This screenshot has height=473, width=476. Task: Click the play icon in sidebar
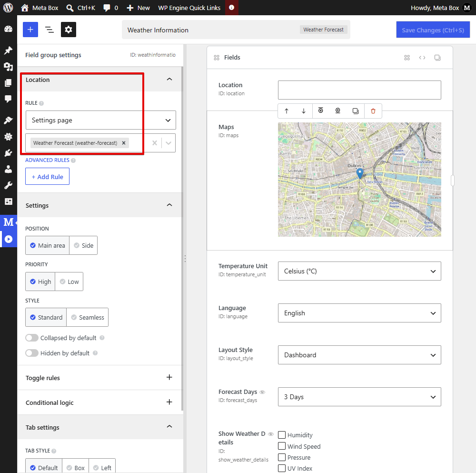coord(9,239)
